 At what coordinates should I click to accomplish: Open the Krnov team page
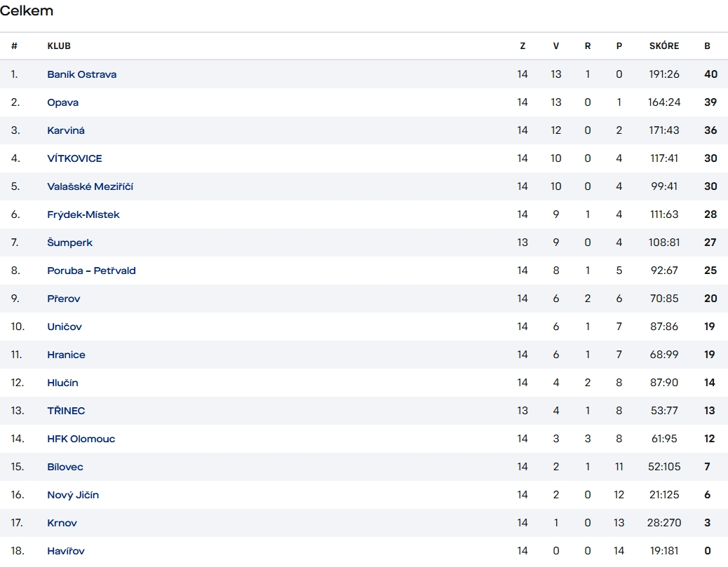click(62, 523)
